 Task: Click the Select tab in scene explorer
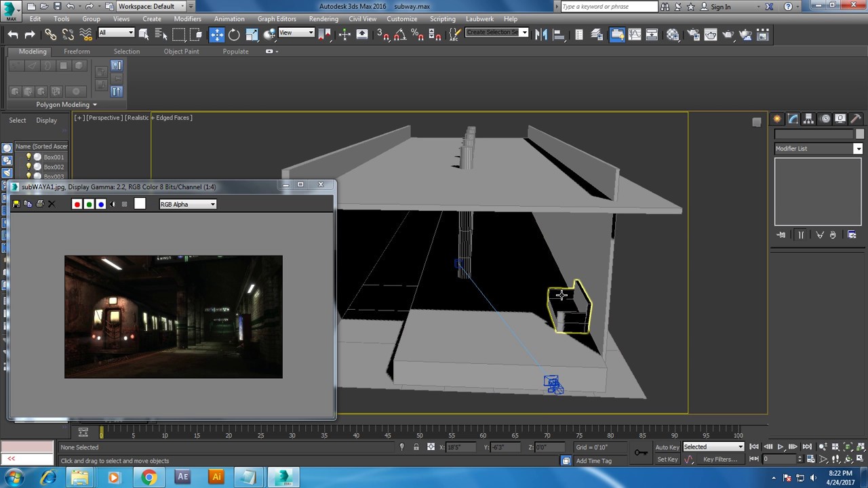point(18,121)
